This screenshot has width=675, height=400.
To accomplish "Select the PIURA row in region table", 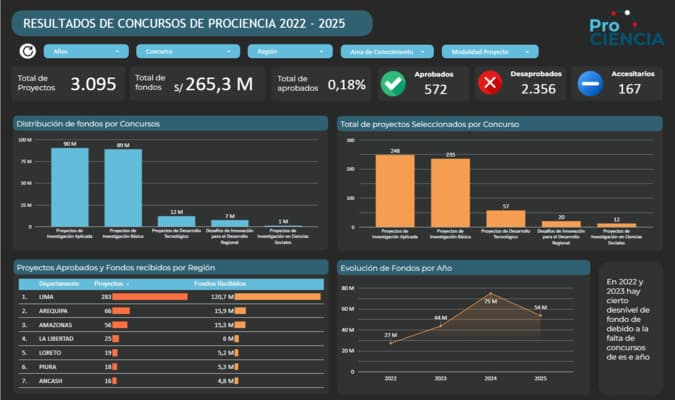I will 171,367.
